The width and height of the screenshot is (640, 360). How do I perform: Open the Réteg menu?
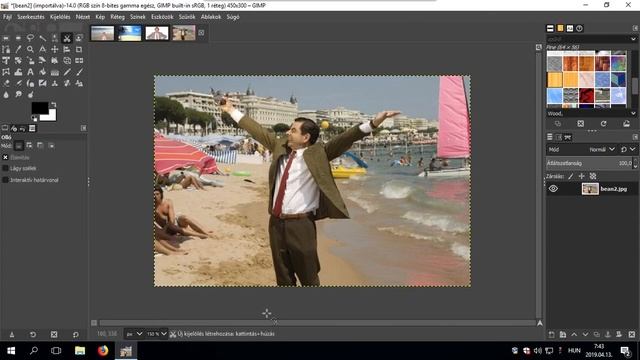tap(118, 17)
